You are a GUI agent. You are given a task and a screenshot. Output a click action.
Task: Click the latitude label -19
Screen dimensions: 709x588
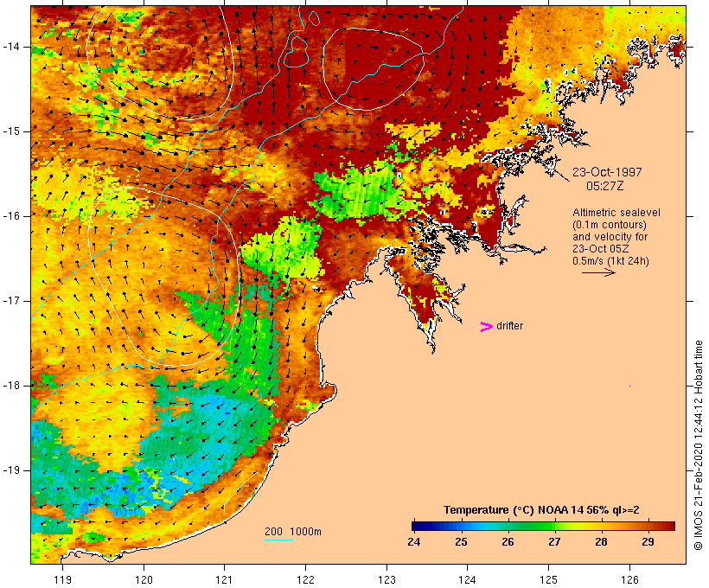[11, 470]
